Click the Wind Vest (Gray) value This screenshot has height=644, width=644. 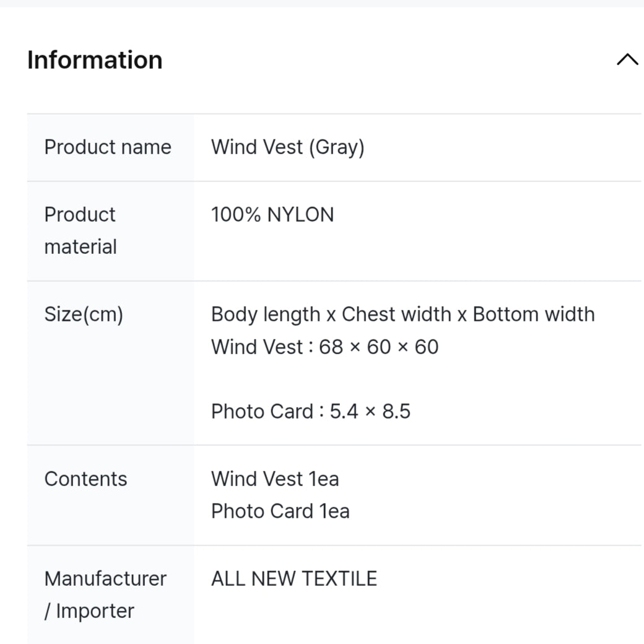coord(287,147)
